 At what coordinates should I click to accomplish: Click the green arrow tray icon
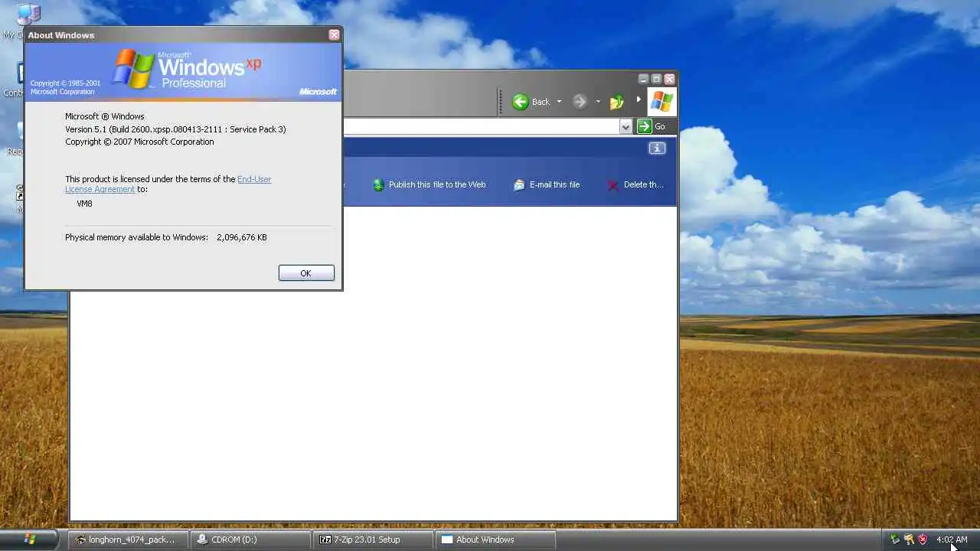point(894,540)
